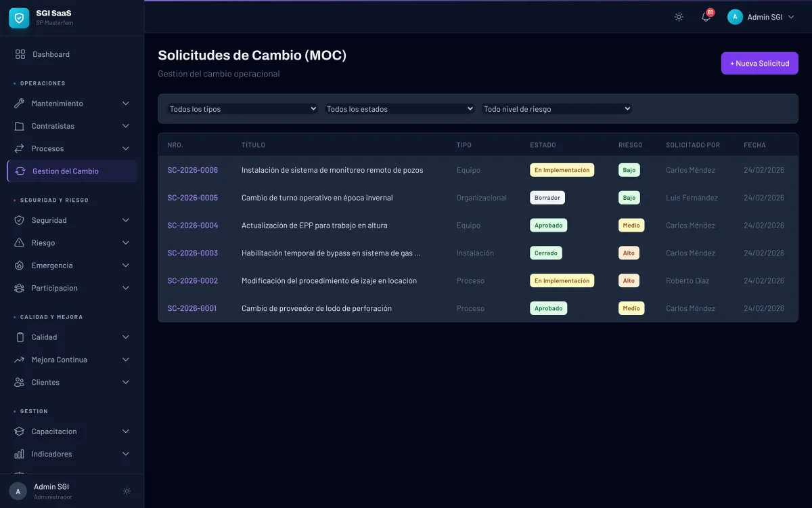Click the '+ Nueva Solicitud' button
This screenshot has height=508, width=812.
coord(759,62)
